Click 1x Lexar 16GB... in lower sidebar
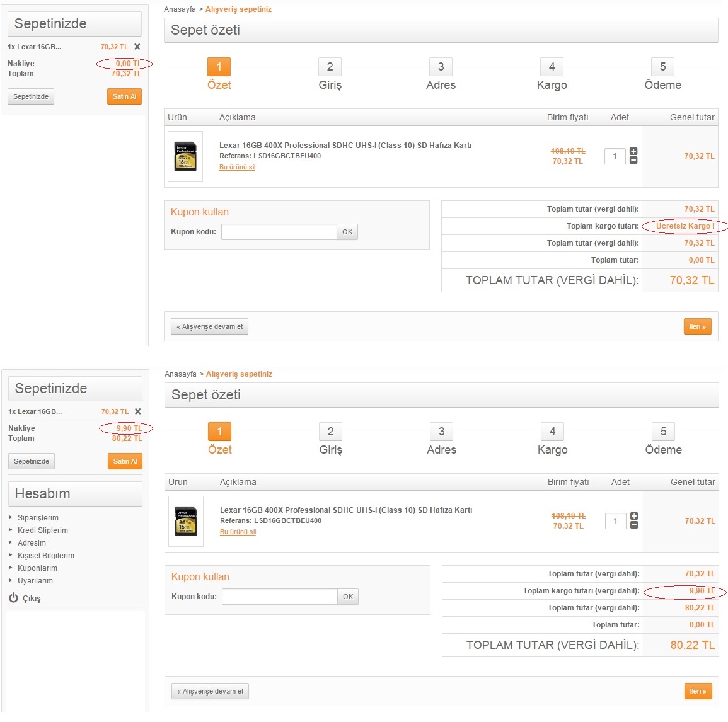Image resolution: width=728 pixels, height=722 pixels. pos(35,411)
